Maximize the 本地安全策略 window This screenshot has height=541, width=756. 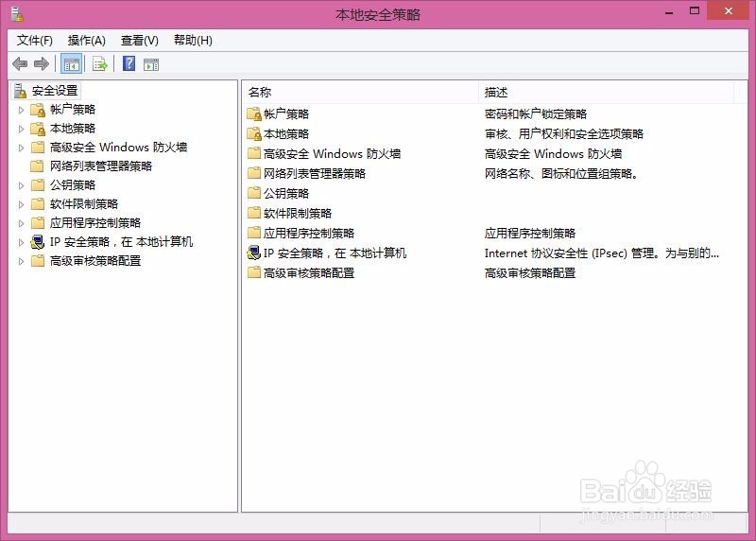[695, 10]
